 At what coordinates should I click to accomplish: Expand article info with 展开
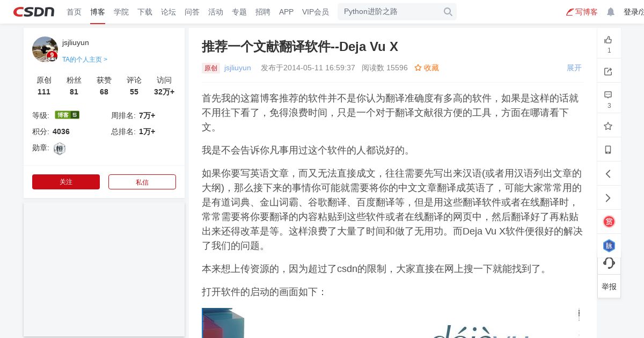click(x=574, y=68)
